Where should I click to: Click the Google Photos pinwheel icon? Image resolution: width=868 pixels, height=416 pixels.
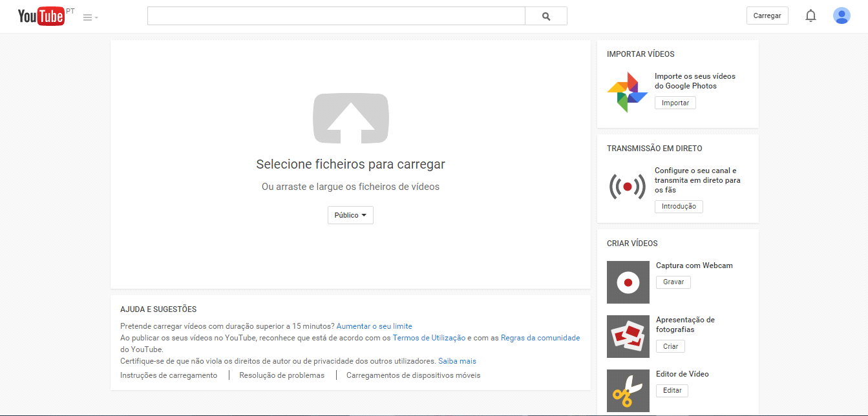point(628,92)
